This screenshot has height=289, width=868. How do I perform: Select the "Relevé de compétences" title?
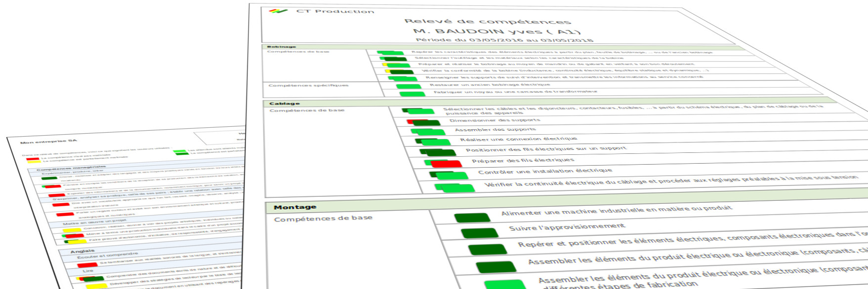pyautogui.click(x=488, y=21)
